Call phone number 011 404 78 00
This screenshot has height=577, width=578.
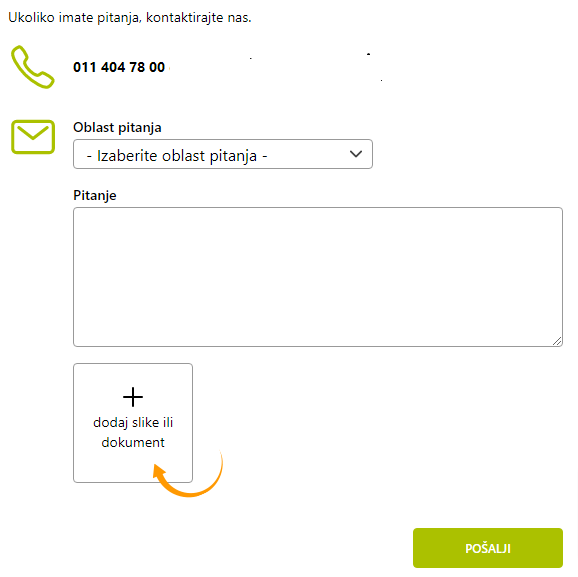[x=119, y=67]
